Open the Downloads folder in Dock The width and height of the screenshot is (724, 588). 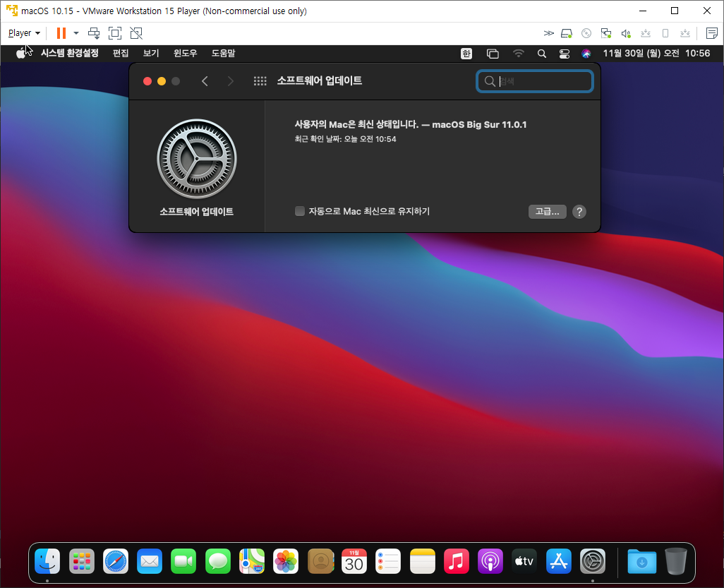coord(642,561)
